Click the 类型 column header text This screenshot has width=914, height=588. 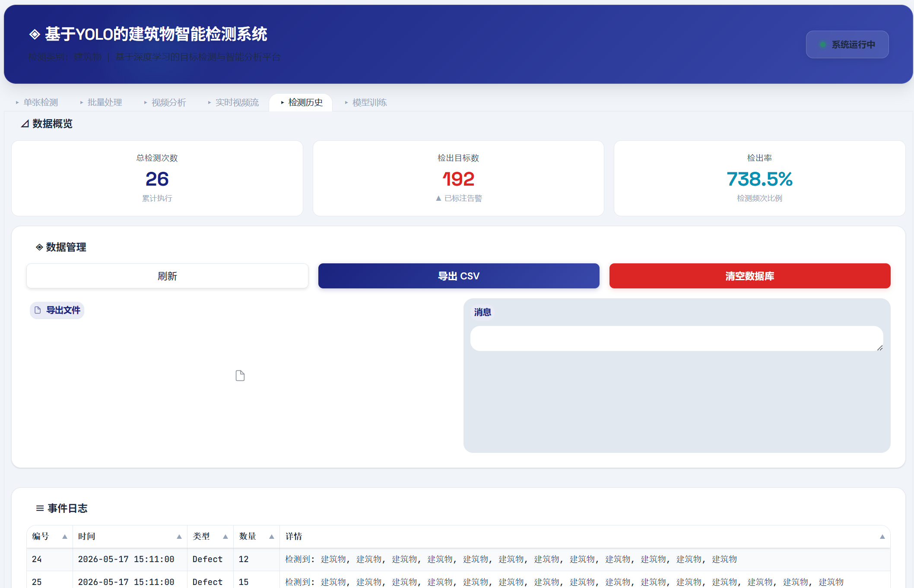201,537
